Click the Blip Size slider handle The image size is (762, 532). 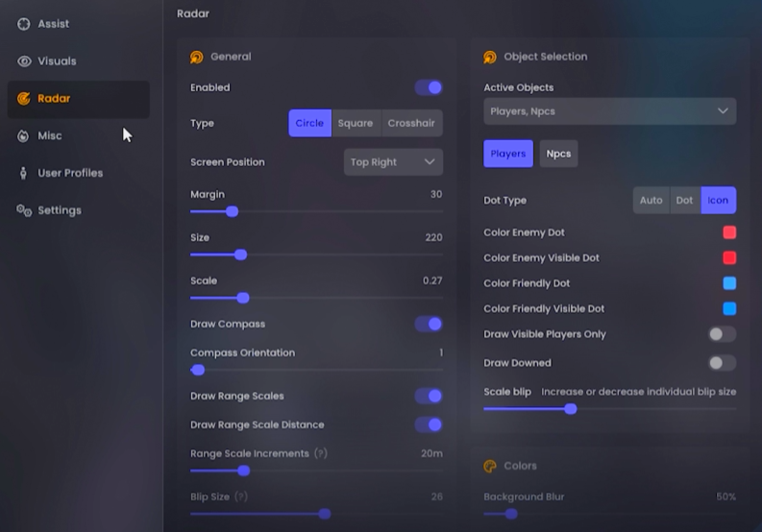(325, 514)
